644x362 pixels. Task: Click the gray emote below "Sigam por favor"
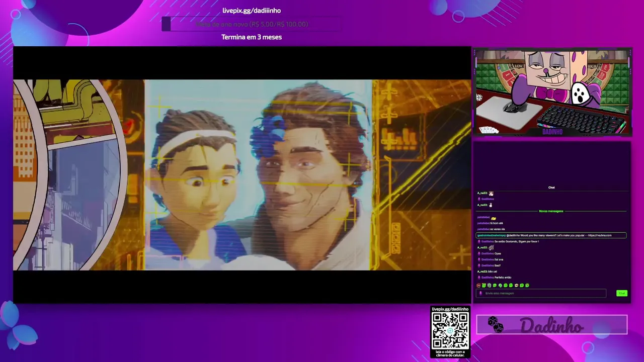[x=491, y=248]
